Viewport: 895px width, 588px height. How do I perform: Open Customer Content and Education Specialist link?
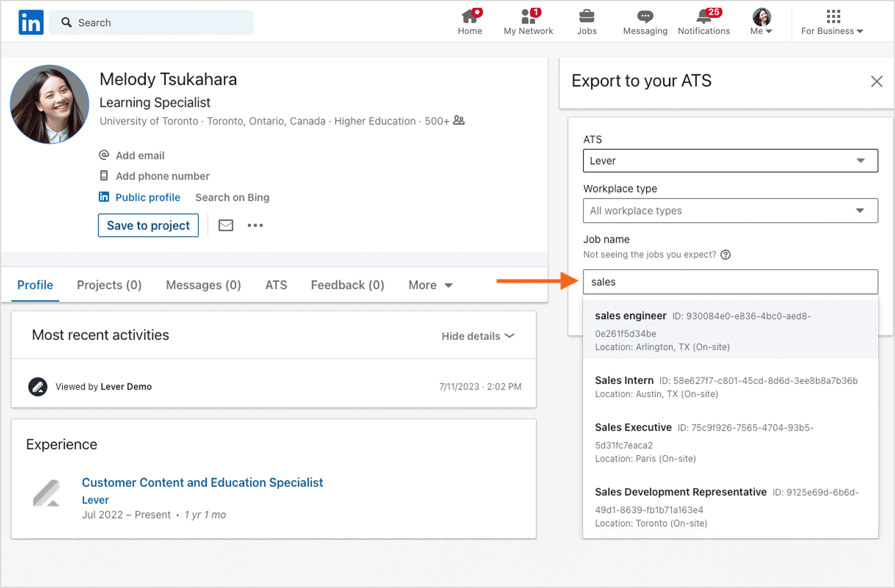[x=202, y=482]
